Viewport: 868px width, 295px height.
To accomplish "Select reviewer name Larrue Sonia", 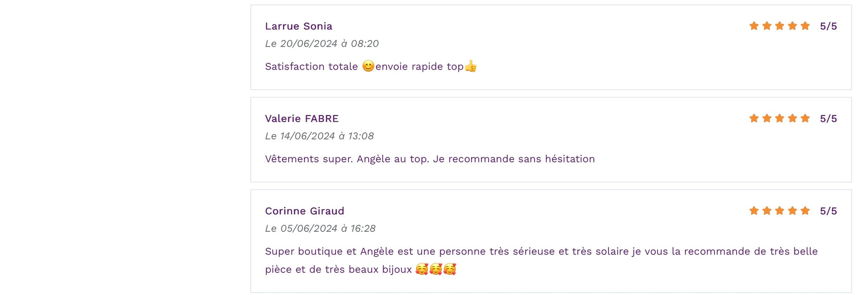I will 298,26.
